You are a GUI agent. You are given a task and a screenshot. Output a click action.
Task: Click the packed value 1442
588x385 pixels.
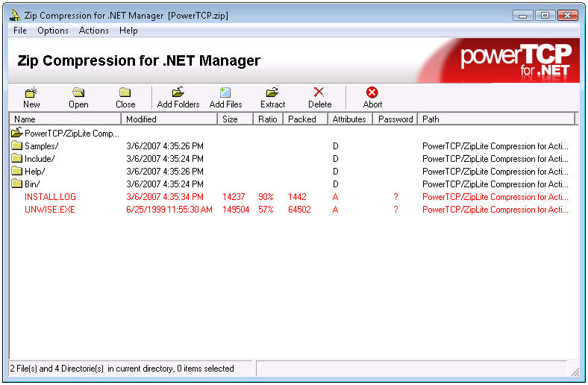point(298,197)
